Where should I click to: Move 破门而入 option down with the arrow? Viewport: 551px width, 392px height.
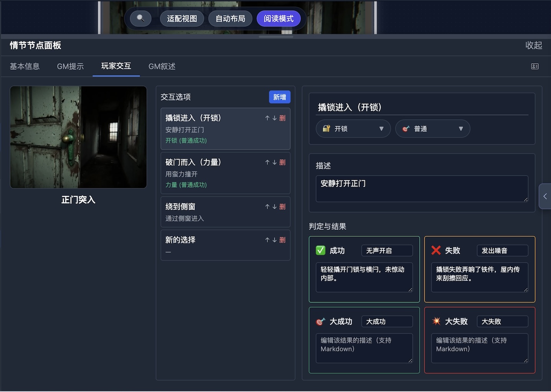pos(274,162)
